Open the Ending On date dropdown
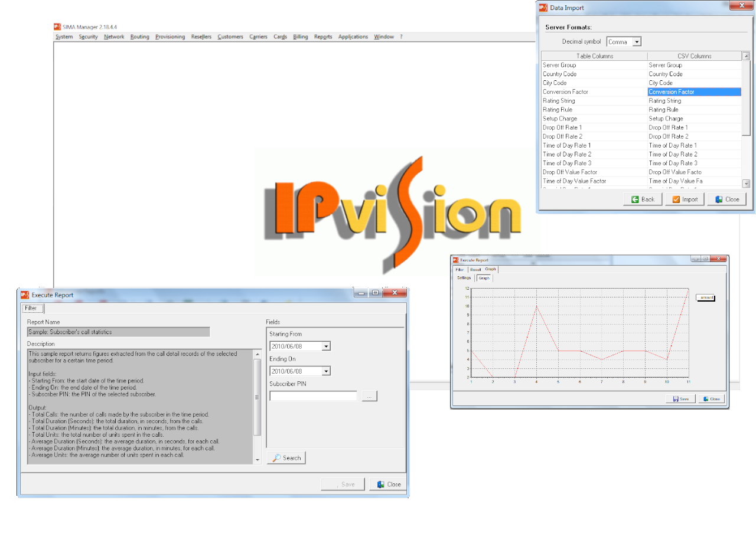The width and height of the screenshot is (756, 543). pyautogui.click(x=326, y=371)
